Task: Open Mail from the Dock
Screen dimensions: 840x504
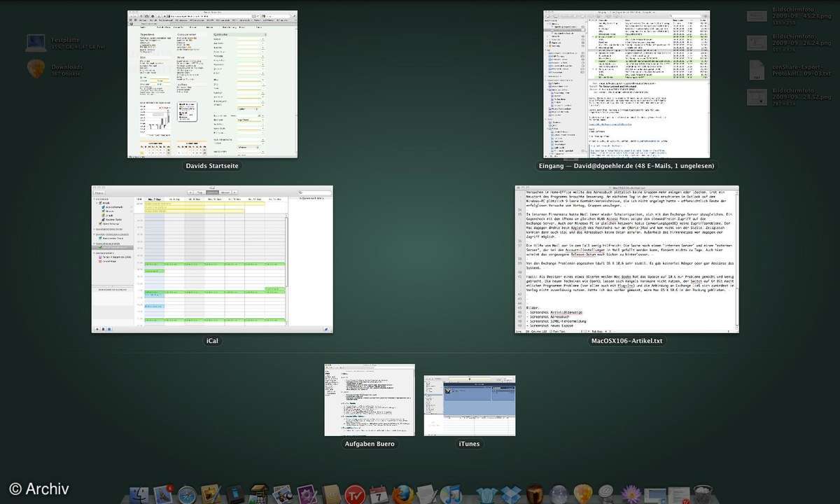Action: pos(164,493)
